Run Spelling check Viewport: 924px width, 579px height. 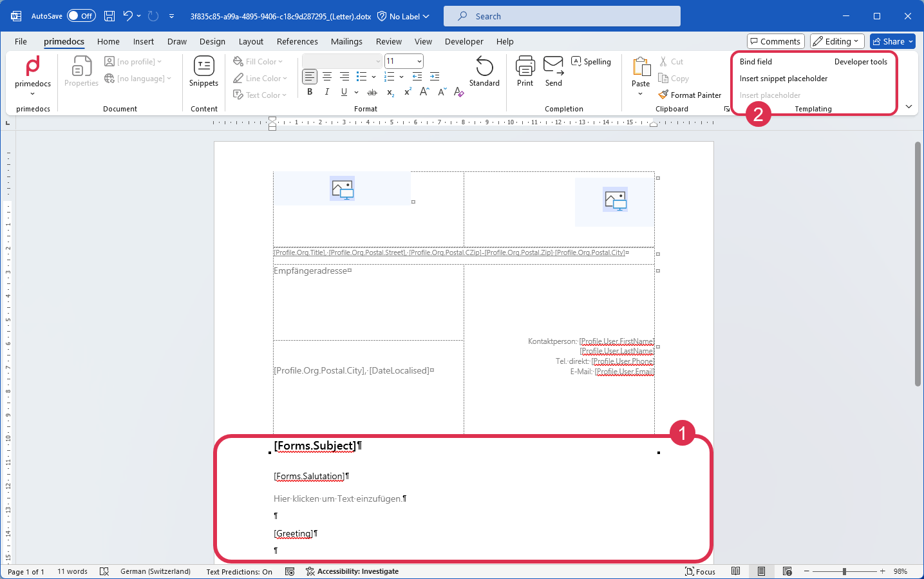pyautogui.click(x=591, y=62)
